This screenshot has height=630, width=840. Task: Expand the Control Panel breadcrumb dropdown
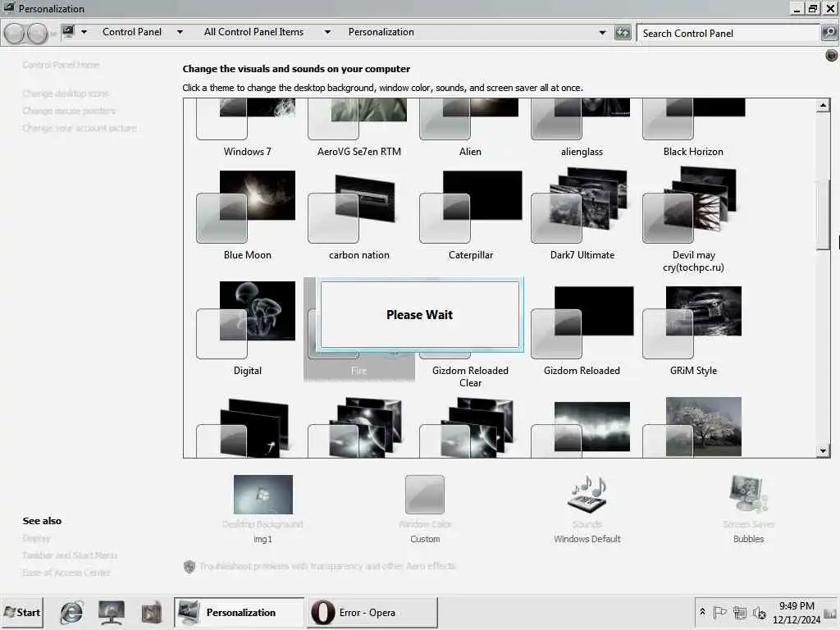(180, 32)
